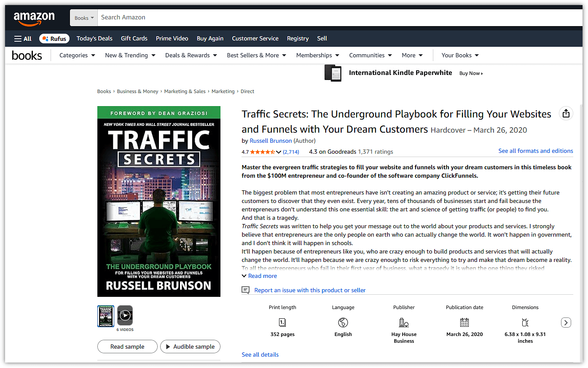The image size is (588, 368).
Task: Click the Dimensions box icon
Action: 525,322
